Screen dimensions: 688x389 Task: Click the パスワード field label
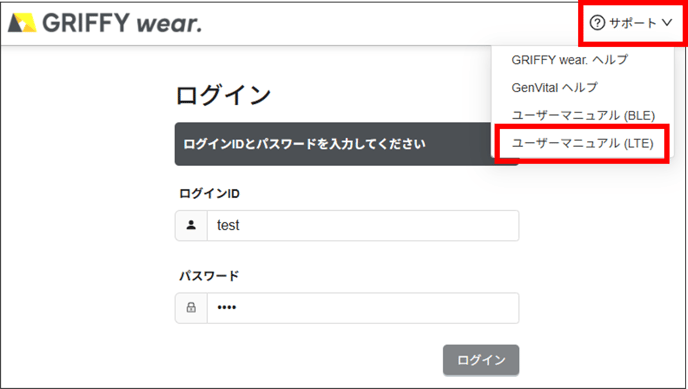click(x=209, y=276)
